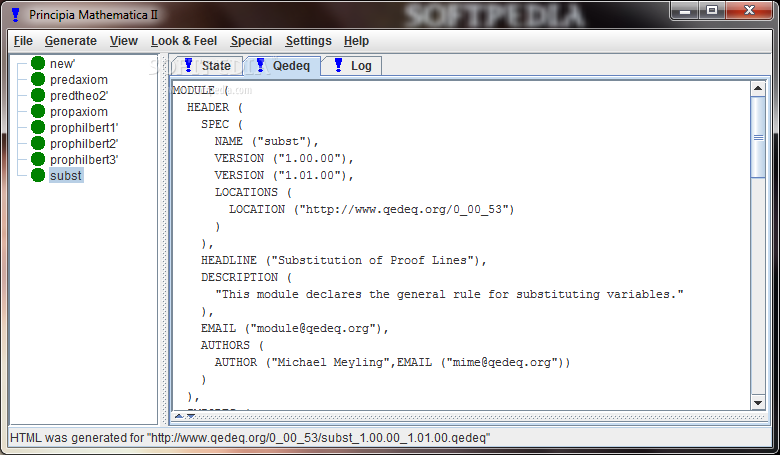Close the Principia Mathematica window
The width and height of the screenshot is (780, 455).
(749, 10)
